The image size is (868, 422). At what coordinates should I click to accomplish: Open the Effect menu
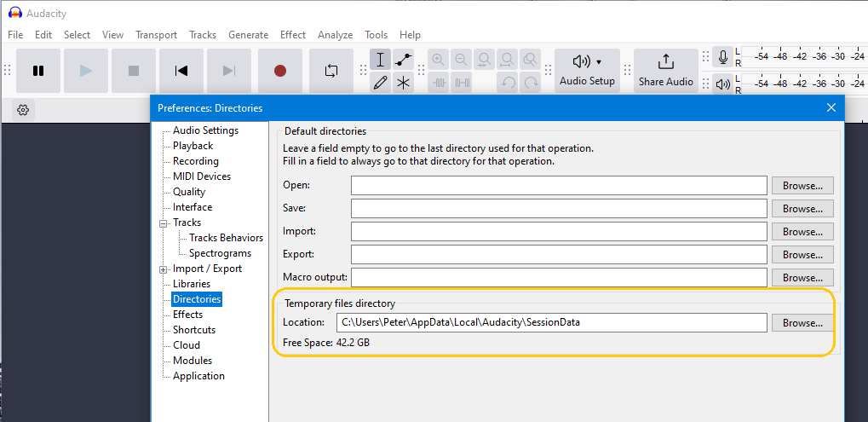[293, 34]
